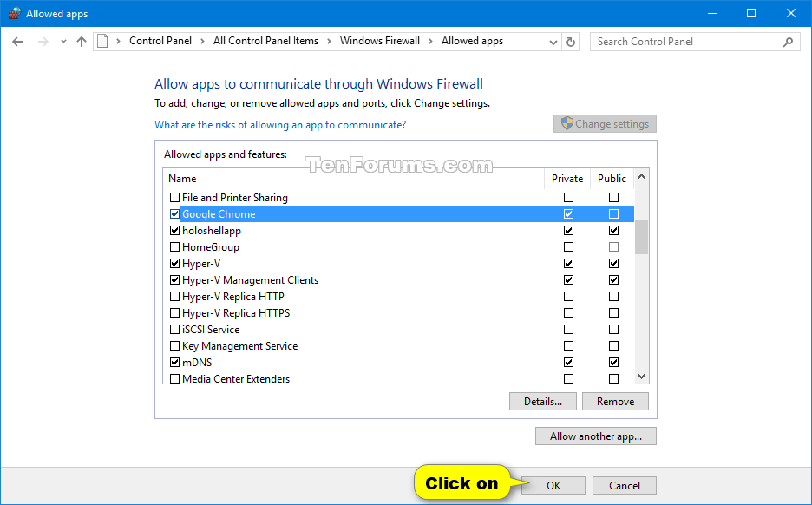Click the Allow another app button
This screenshot has width=812, height=505.
(x=595, y=436)
